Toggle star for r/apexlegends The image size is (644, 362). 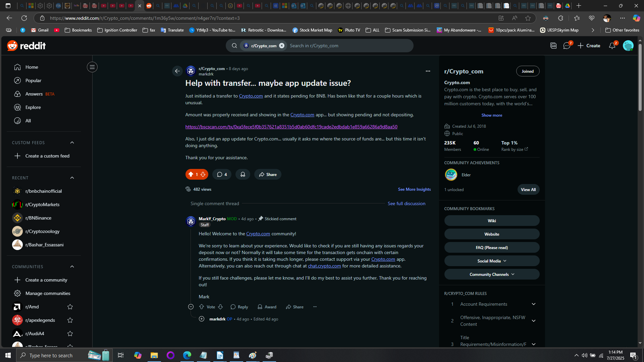point(70,320)
